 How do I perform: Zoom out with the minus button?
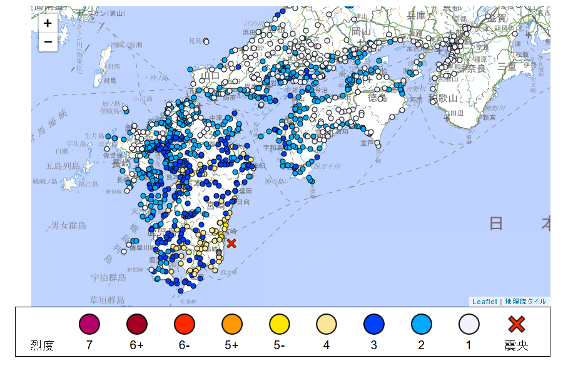pos(48,42)
